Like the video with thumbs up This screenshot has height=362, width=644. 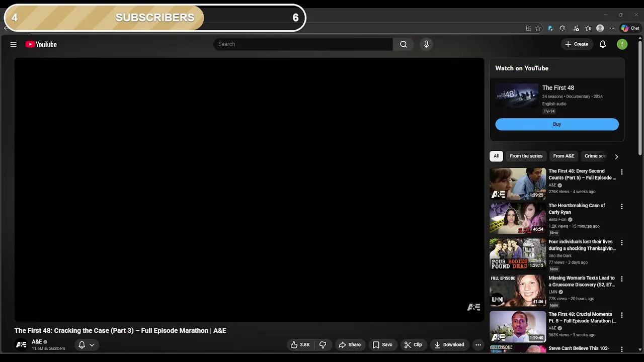point(300,345)
